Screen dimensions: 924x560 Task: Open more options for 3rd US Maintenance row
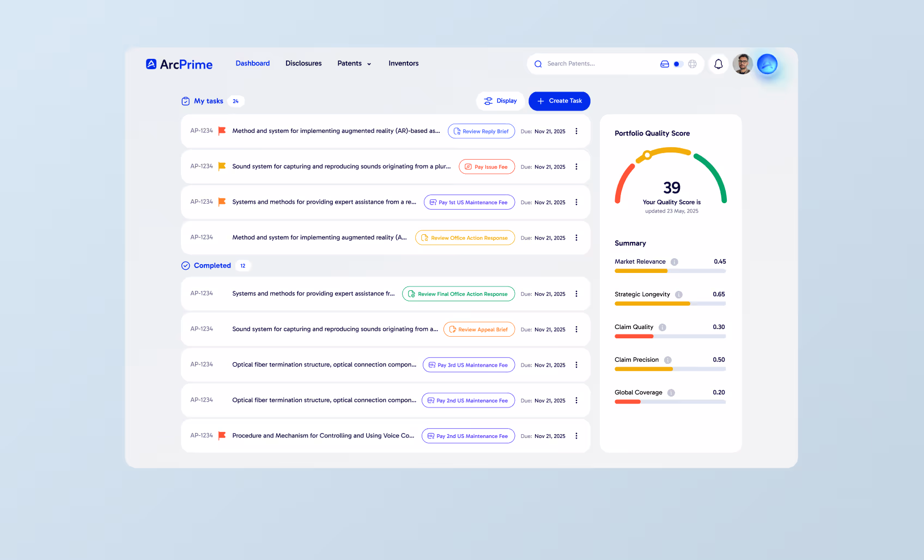pos(576,364)
